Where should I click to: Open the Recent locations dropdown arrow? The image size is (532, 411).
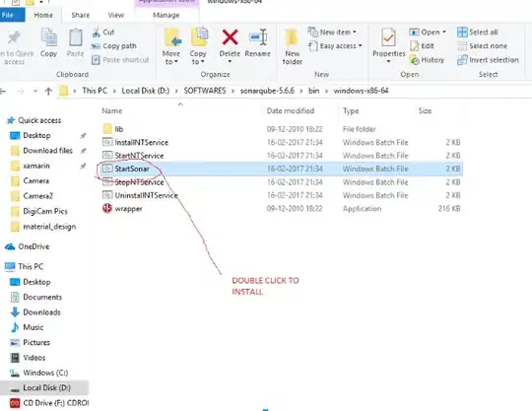click(x=35, y=91)
